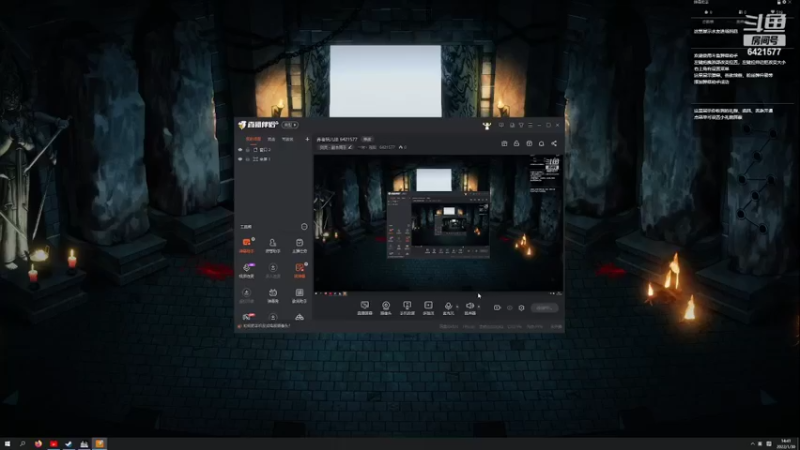
Task: Toggle the lock on the fullscreen source row
Action: click(x=248, y=159)
